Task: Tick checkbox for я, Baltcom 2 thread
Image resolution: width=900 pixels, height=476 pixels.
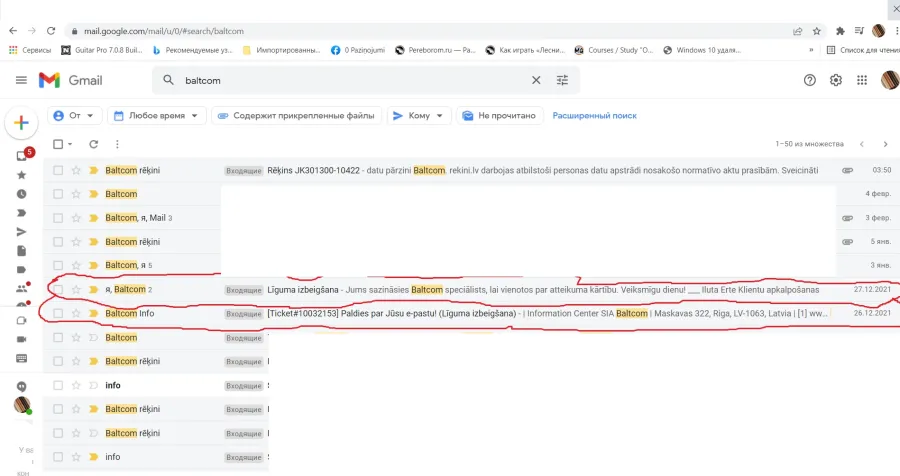Action: click(x=58, y=289)
